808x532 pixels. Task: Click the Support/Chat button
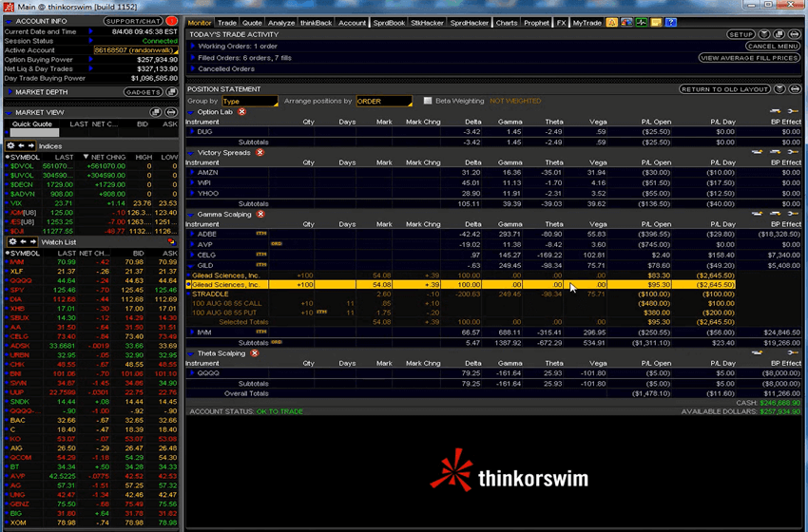[x=133, y=21]
